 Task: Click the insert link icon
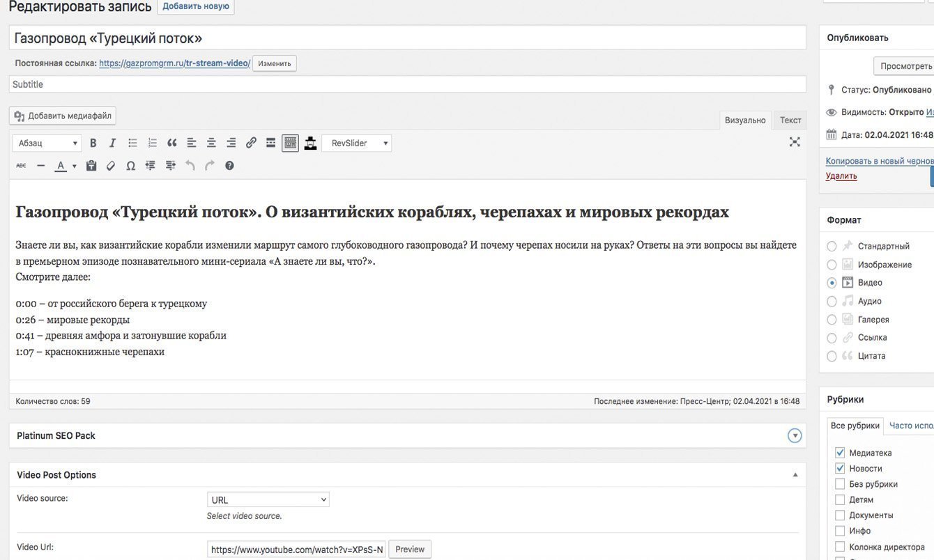tap(251, 143)
